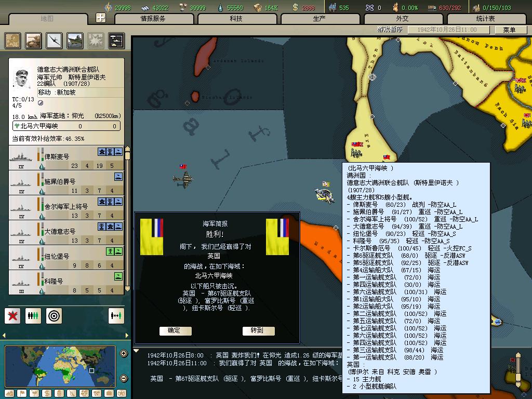The width and height of the screenshot is (532, 399).
Task: Click the naval units (warship) icon
Action: (x=75, y=41)
